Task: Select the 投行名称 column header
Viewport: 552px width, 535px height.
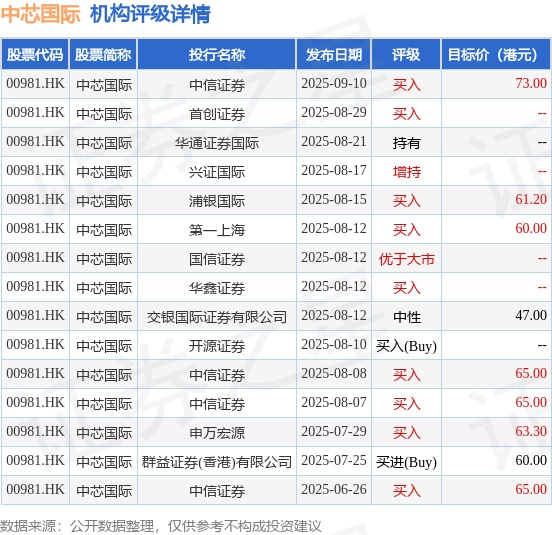Action: click(x=217, y=55)
